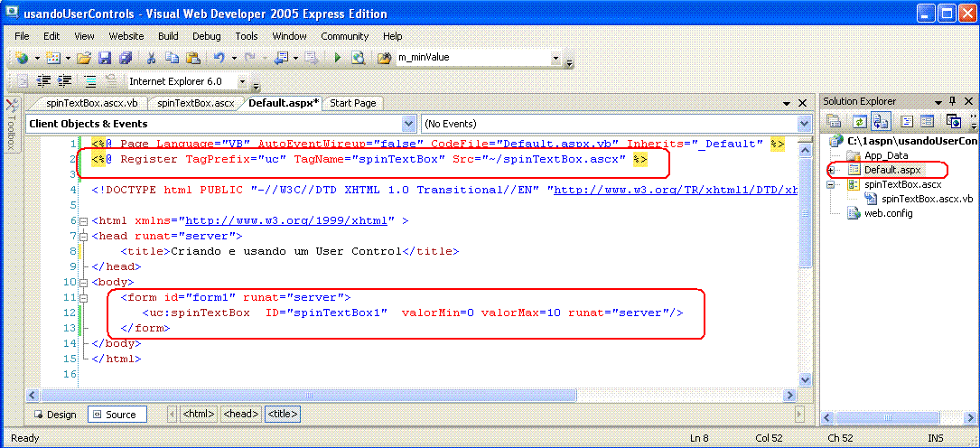Select the <html> tag navigator button
The image size is (980, 448).
point(199,414)
